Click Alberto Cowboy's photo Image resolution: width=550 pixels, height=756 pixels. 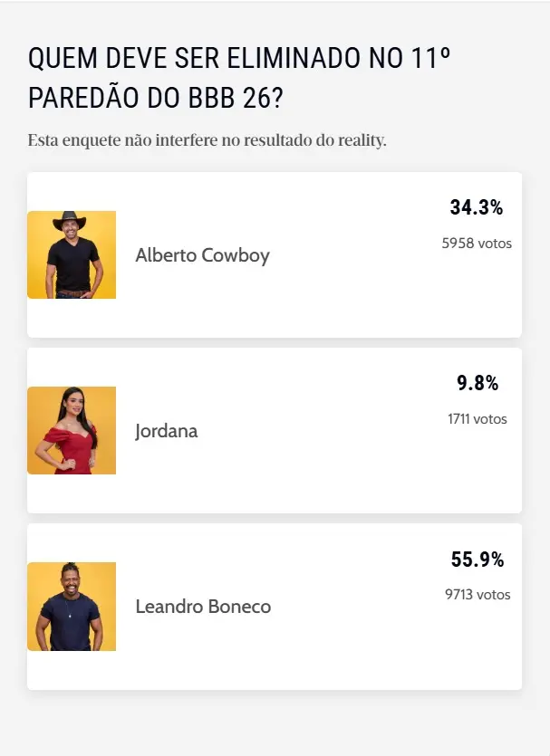tap(72, 254)
